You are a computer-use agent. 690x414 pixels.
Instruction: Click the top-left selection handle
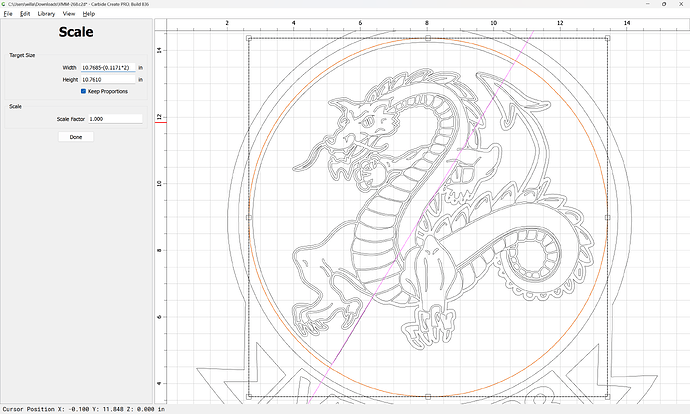(x=249, y=39)
